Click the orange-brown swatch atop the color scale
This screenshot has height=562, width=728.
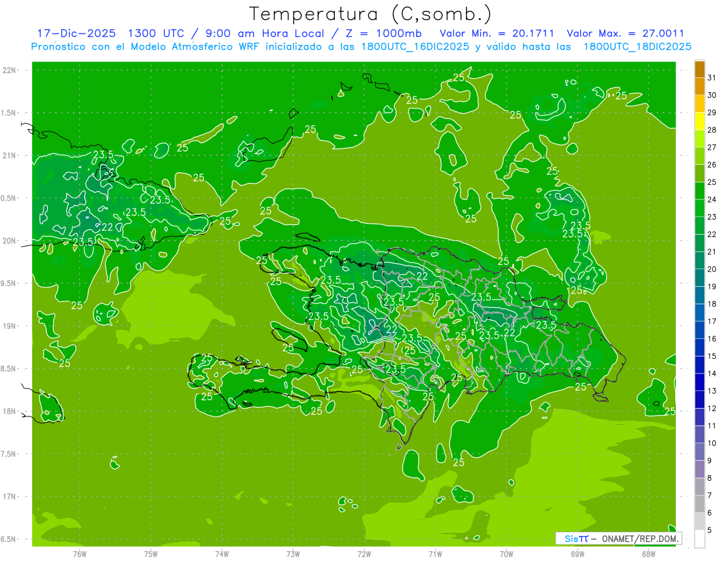[x=699, y=69]
